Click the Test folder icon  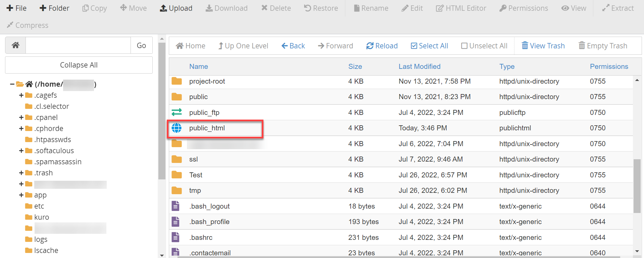177,175
